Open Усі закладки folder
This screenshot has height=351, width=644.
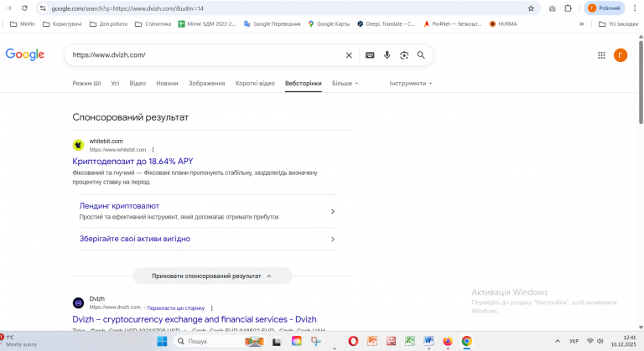[x=619, y=23]
